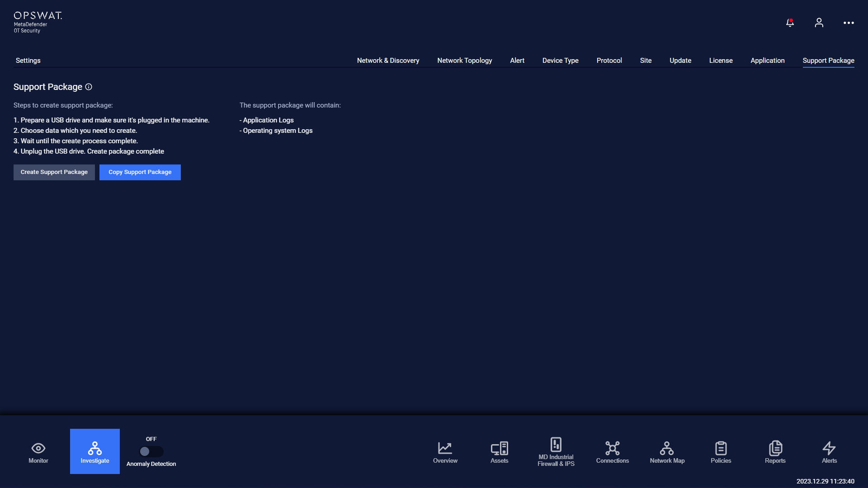Click the info icon beside Support Package
This screenshot has width=868, height=488.
point(89,87)
